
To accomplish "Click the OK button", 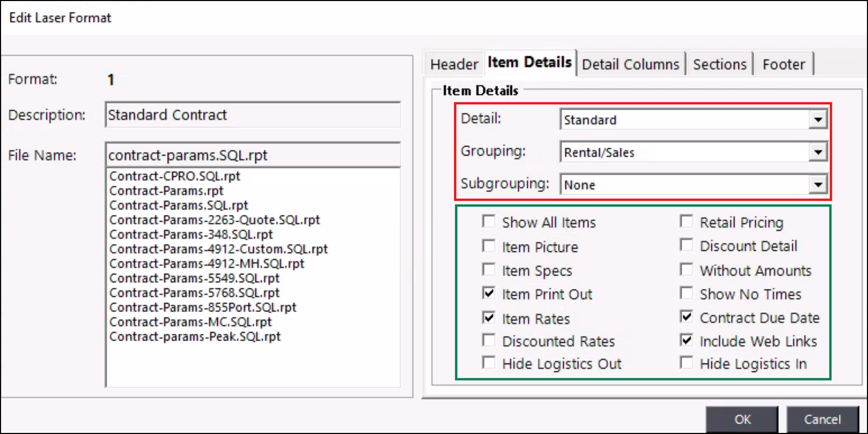I will (x=742, y=419).
